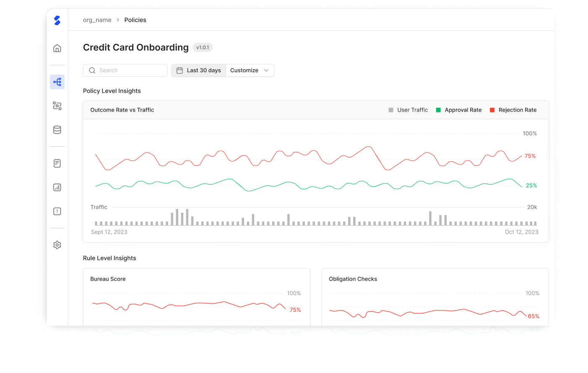Open the database icon in the sidebar
Screen dimensions: 588x373
pos(57,130)
